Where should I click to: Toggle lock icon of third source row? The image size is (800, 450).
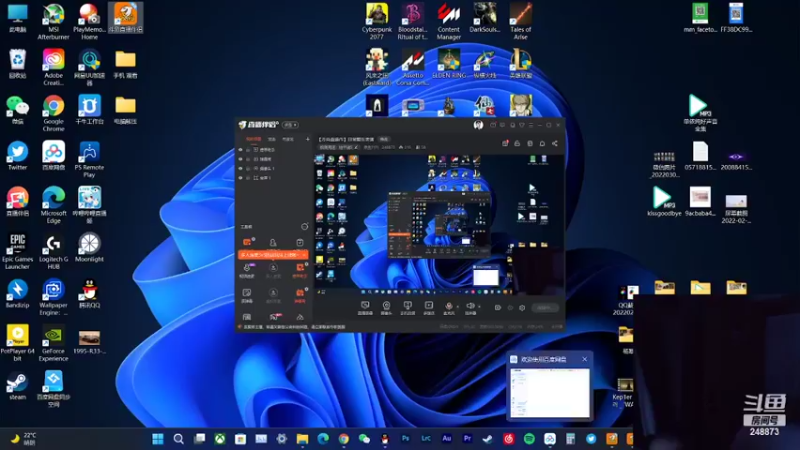tap(248, 168)
